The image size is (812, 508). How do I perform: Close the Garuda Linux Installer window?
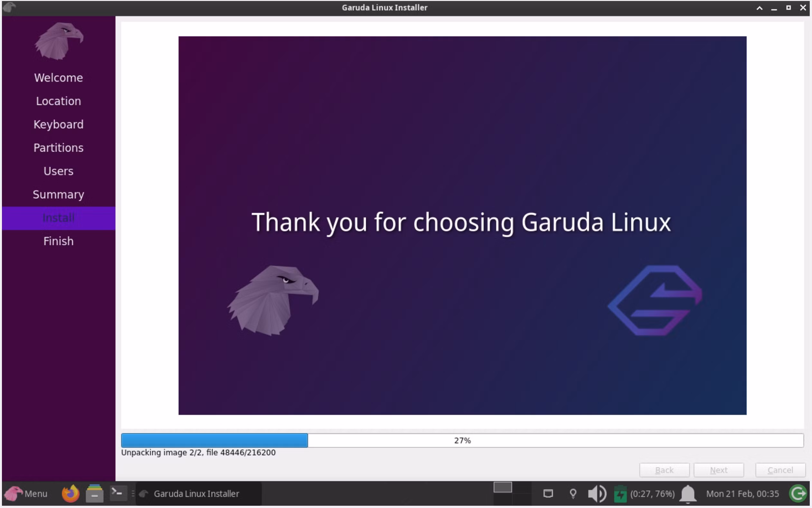coord(803,8)
